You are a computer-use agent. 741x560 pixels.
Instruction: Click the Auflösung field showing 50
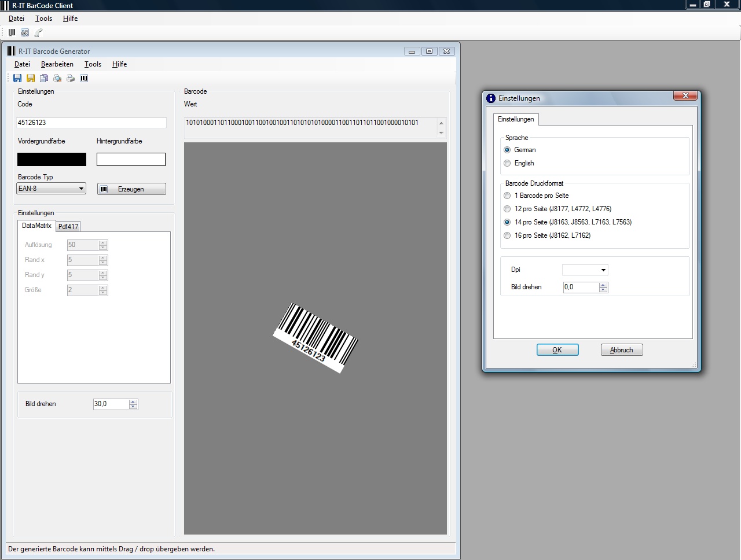click(x=83, y=245)
